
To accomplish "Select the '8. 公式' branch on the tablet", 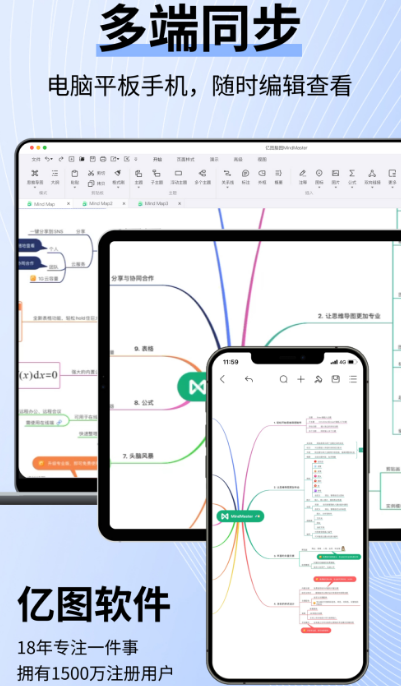I will click(144, 402).
